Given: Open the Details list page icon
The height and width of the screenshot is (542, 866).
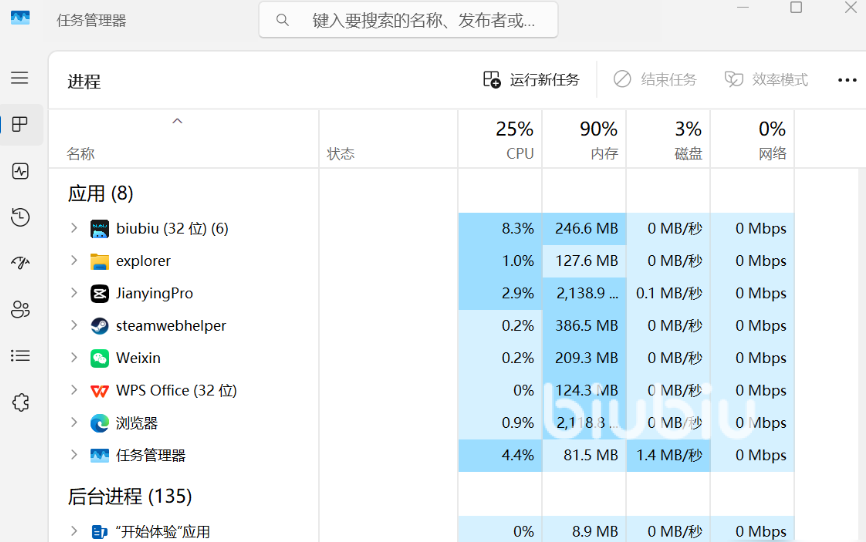Looking at the screenshot, I should 20,356.
